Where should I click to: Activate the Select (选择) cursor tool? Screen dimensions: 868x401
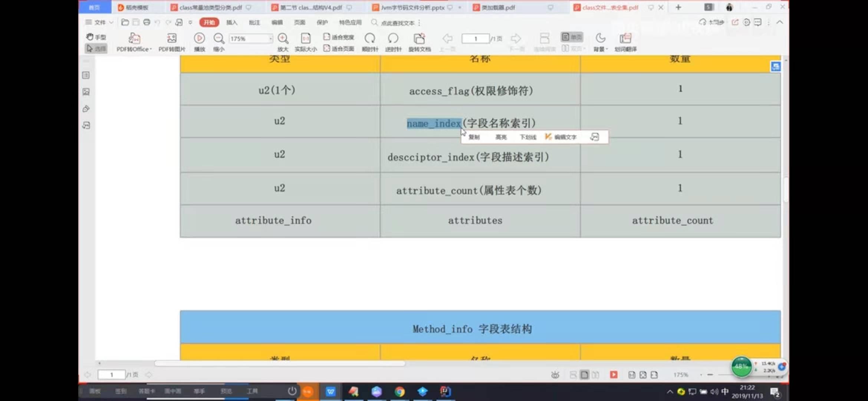pyautogui.click(x=96, y=49)
